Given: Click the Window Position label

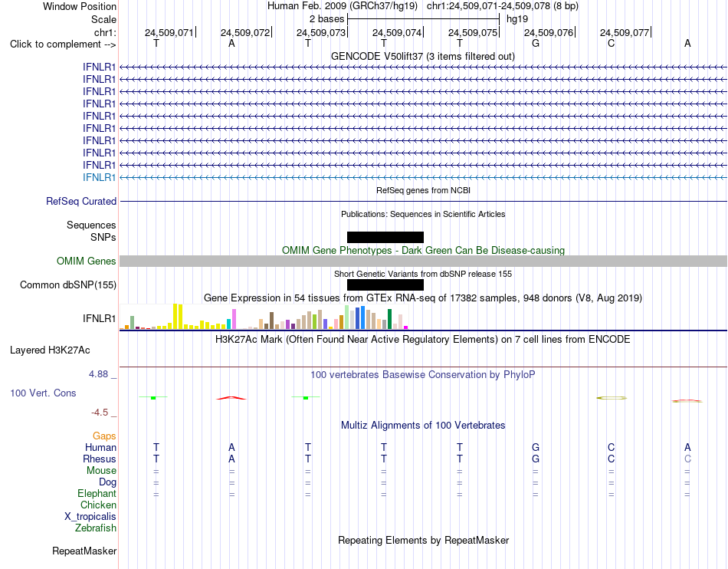Looking at the screenshot, I should click(x=80, y=6).
